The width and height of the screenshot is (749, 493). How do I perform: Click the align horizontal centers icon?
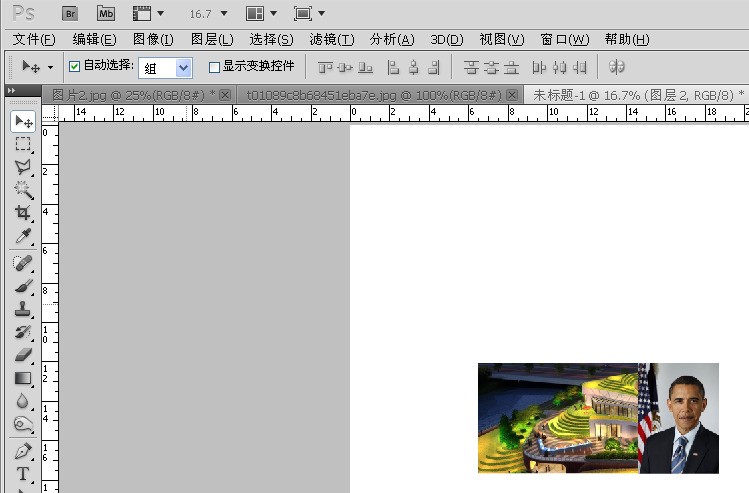tap(414, 67)
